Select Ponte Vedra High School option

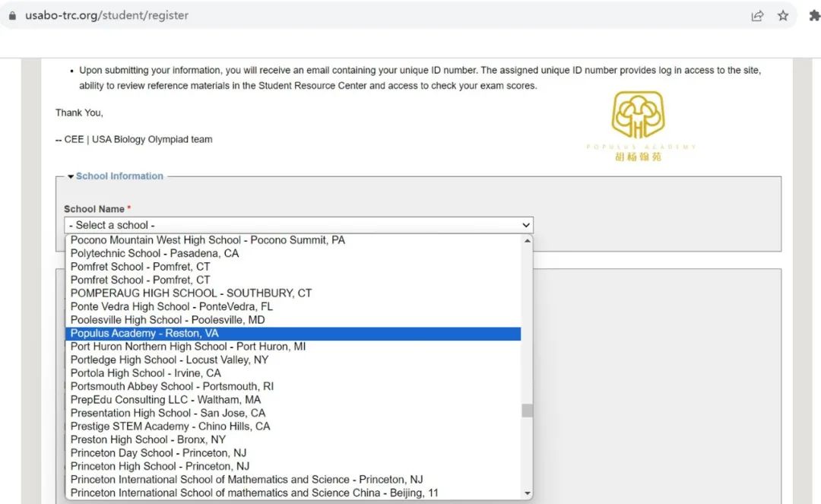pyautogui.click(x=293, y=306)
